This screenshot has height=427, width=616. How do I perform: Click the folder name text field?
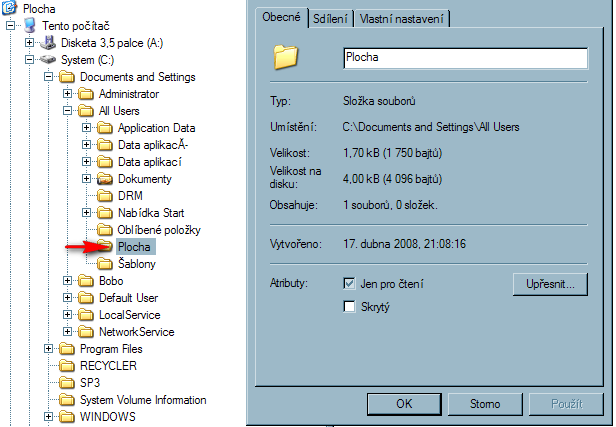[464, 58]
